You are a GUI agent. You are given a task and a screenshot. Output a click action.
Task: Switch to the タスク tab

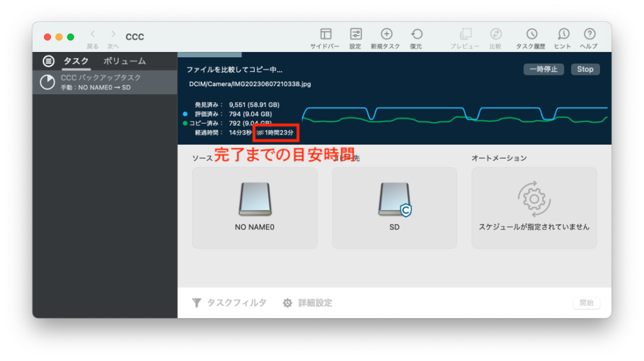pos(76,61)
